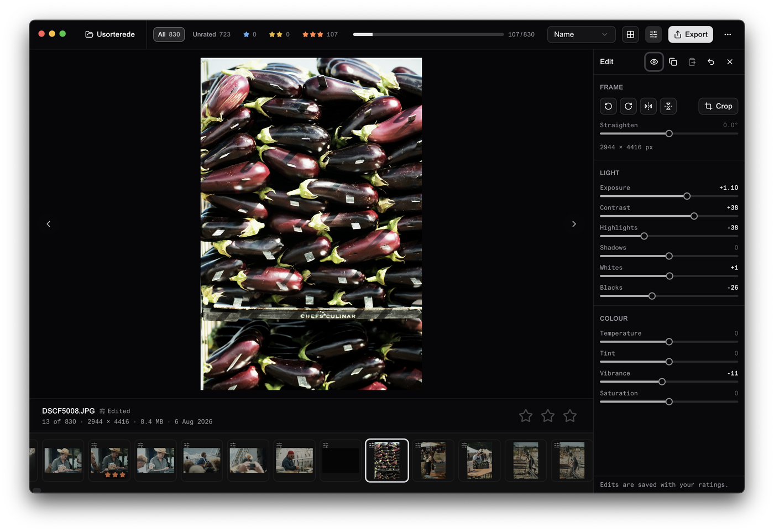Click the rated progress bar 107/830
This screenshot has height=532, width=774.
428,34
